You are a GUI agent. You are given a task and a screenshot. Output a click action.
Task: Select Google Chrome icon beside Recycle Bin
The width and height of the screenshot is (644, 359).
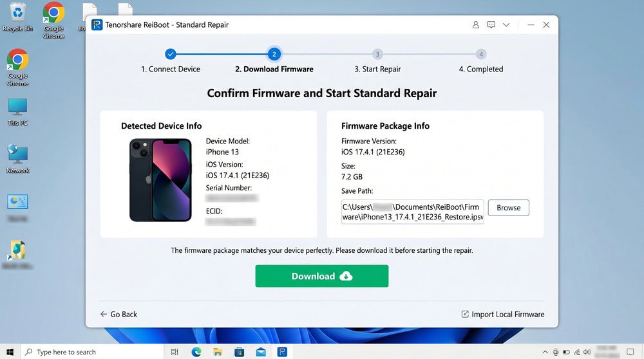(54, 21)
